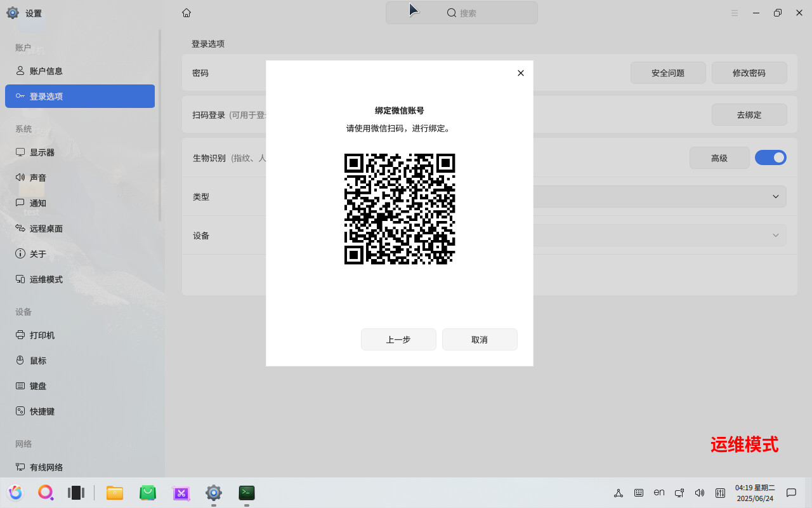
Task: Open 高级 biometric settings
Action: point(719,158)
